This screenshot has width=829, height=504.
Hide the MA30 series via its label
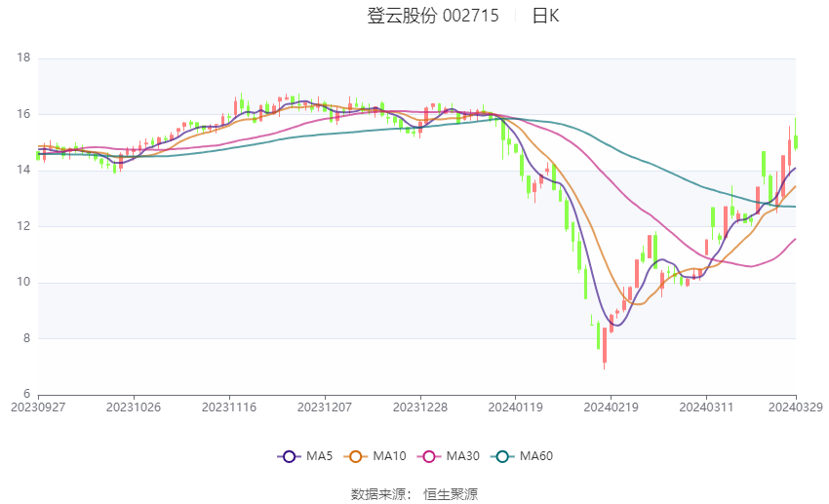click(x=461, y=456)
